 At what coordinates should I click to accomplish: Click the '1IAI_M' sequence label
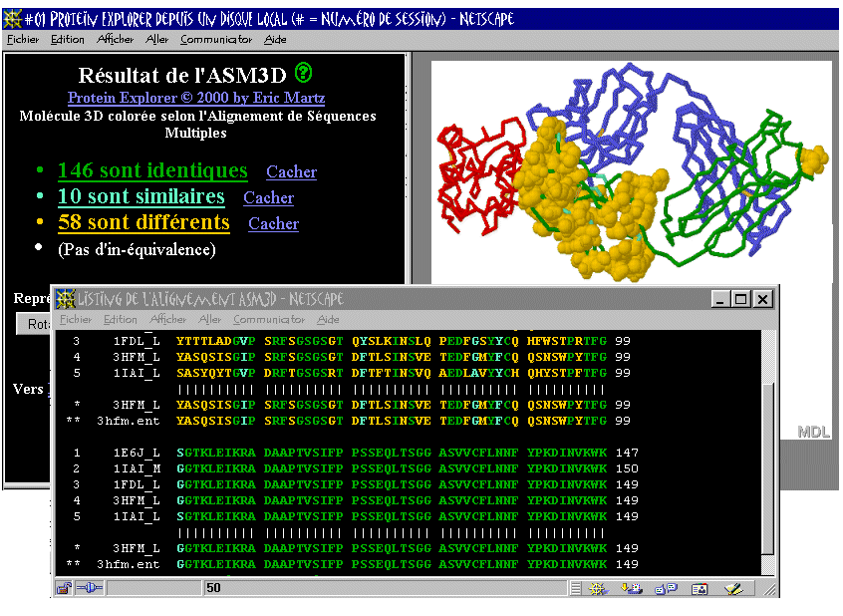click(137, 469)
